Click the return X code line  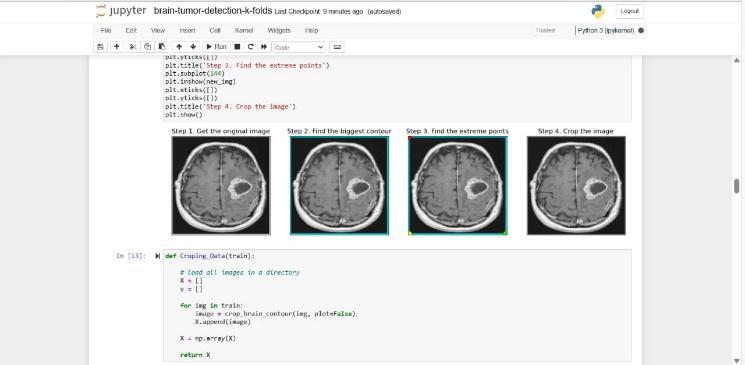tap(195, 355)
